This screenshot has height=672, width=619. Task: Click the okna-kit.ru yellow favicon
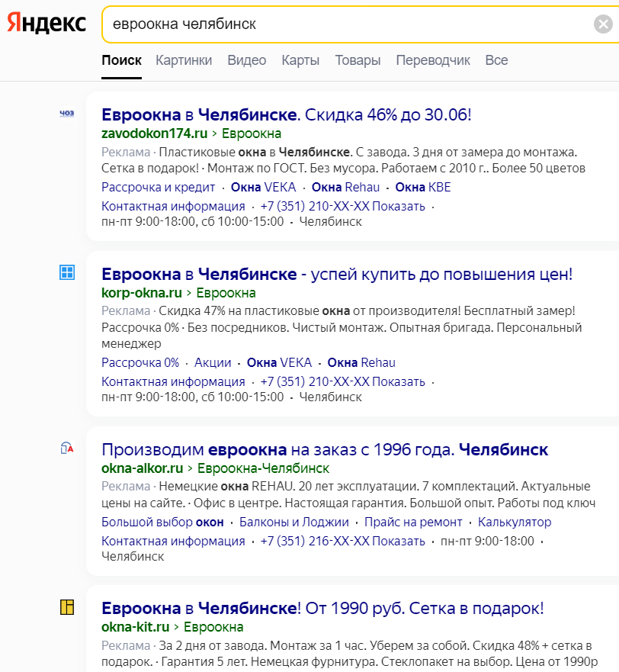pyautogui.click(x=67, y=607)
